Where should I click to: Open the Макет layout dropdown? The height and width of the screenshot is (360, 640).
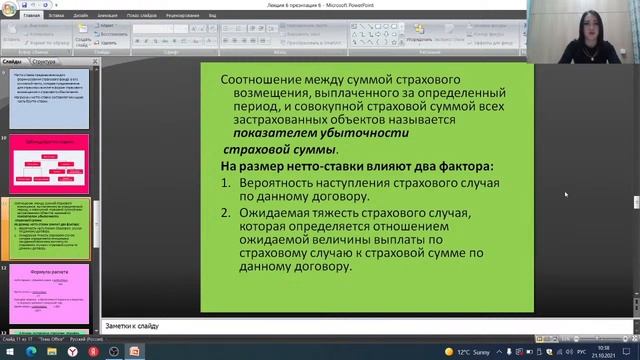pos(106,25)
